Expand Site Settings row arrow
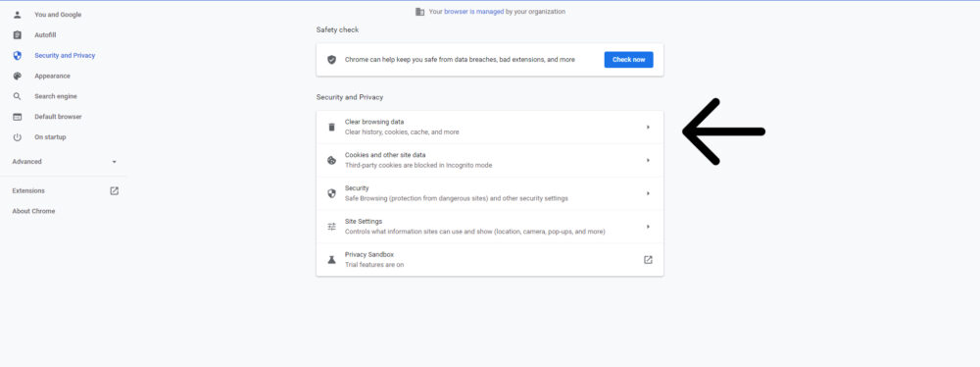 [648, 227]
